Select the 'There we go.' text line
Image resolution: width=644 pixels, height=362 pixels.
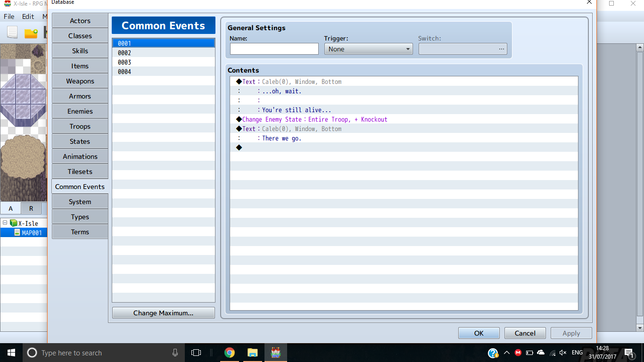pyautogui.click(x=404, y=138)
